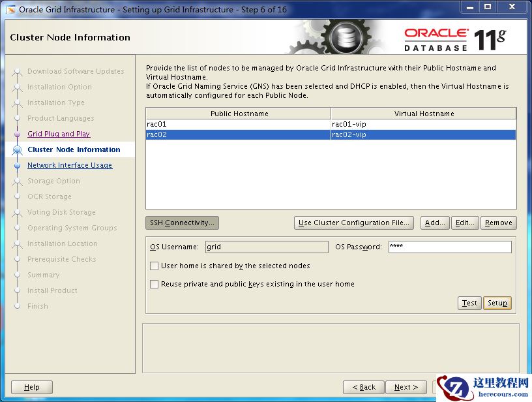The image size is (532, 402).
Task: Open Use Cluster Configuration File dialog
Action: (x=354, y=223)
